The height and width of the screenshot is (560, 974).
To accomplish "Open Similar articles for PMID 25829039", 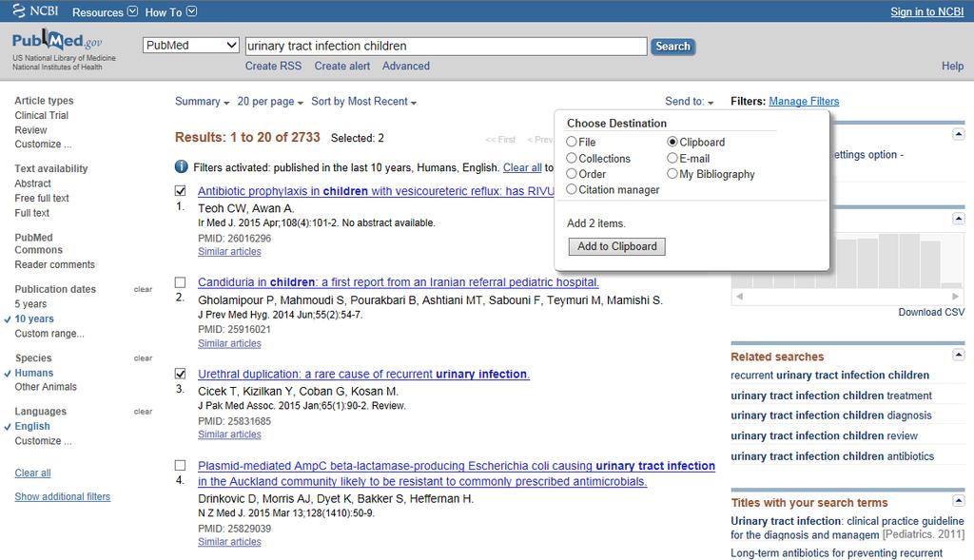I will coord(229,542).
